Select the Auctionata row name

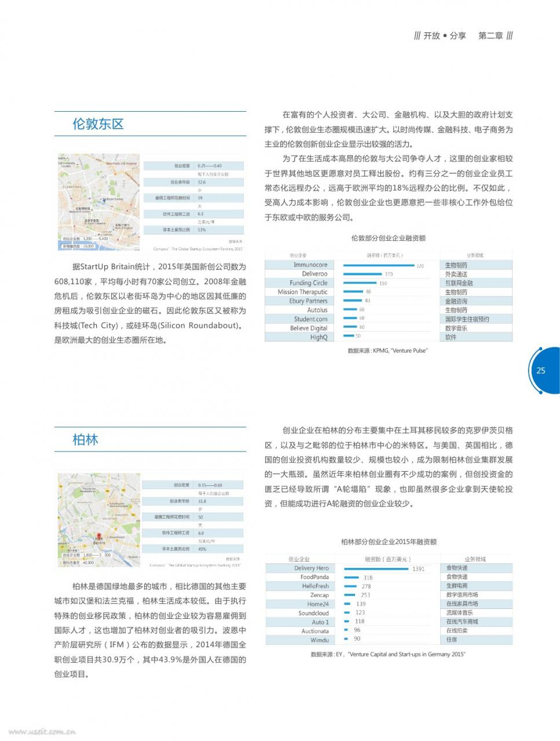click(315, 631)
